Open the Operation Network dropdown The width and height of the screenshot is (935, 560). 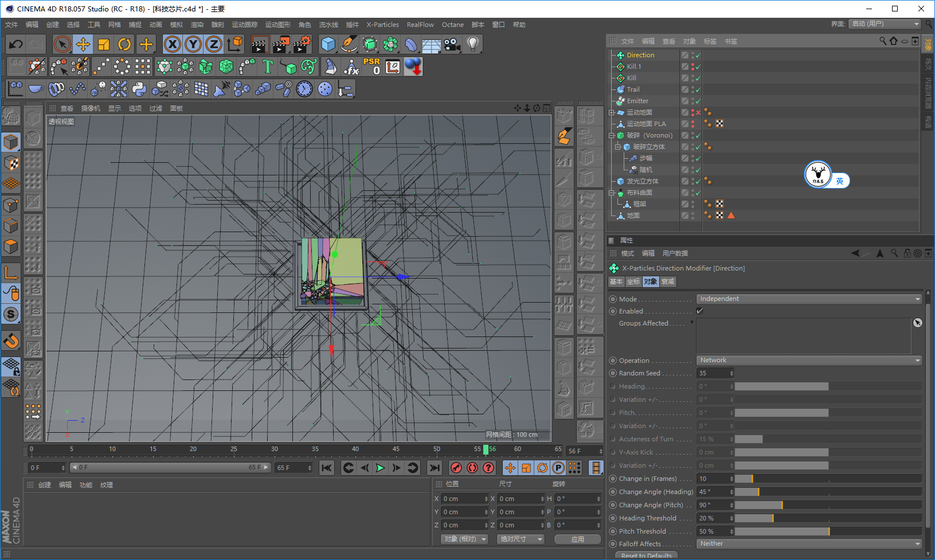coord(809,360)
